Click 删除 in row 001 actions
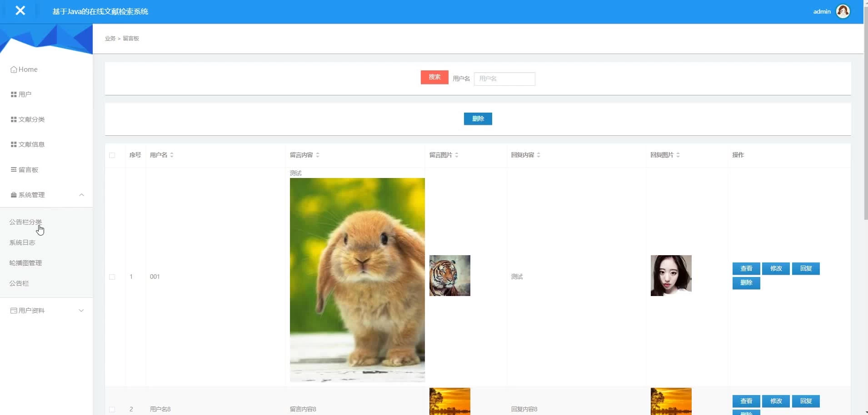 click(746, 283)
